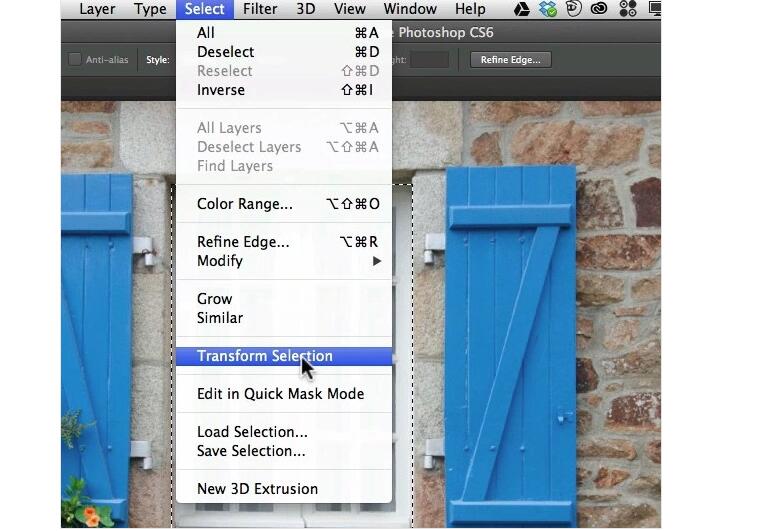This screenshot has height=531, width=764.
Task: Click the circular D-shaped menu bar icon
Action: tap(573, 9)
